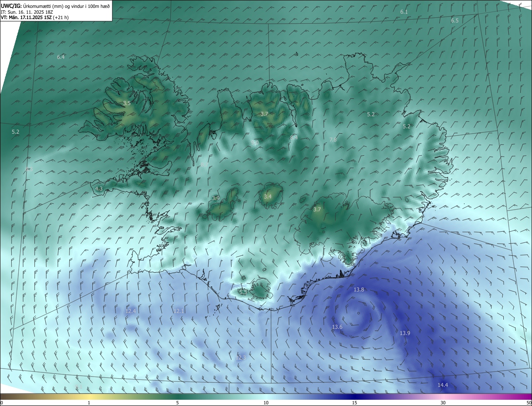This screenshot has width=532, height=406.
Task: Click the 5.5 value near the south coast
Action: pos(244,292)
